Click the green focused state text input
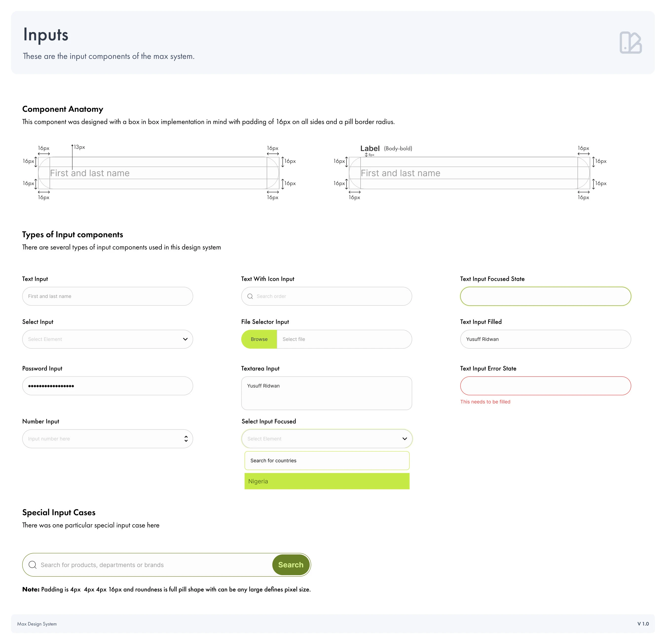The height and width of the screenshot is (644, 666). point(545,296)
